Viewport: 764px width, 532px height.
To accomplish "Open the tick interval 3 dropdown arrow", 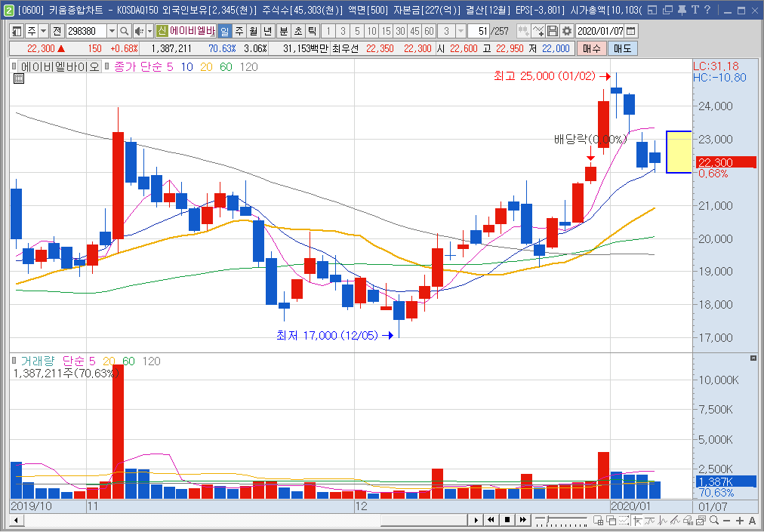I will (x=461, y=32).
